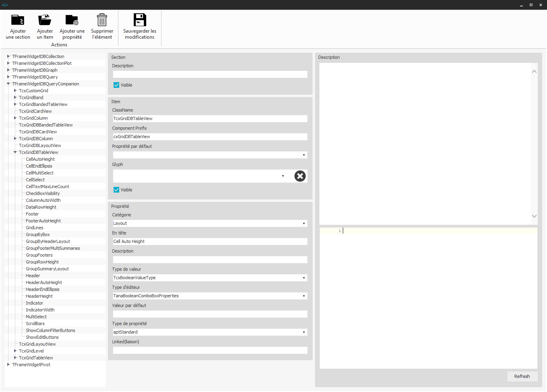Click the Valeur par défaut field
Viewport: 547px width, 392px height.
210,314
